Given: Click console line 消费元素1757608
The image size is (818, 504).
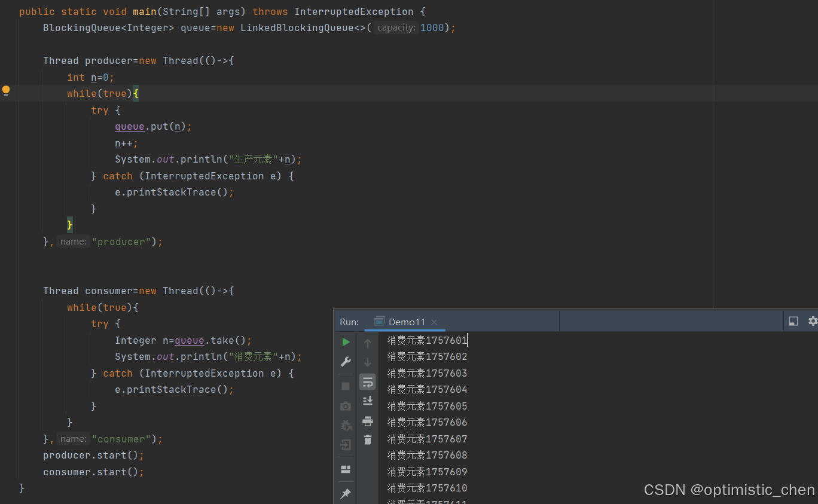Looking at the screenshot, I should coord(427,455).
